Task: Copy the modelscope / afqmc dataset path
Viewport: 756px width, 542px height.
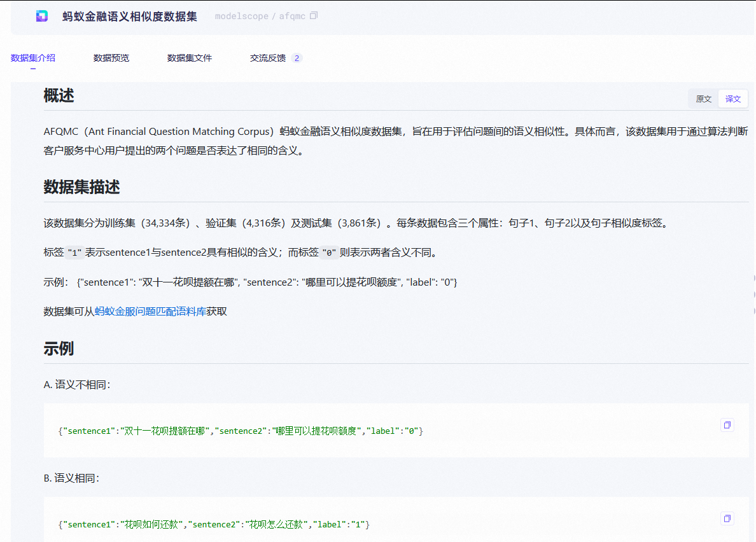Action: coord(314,16)
